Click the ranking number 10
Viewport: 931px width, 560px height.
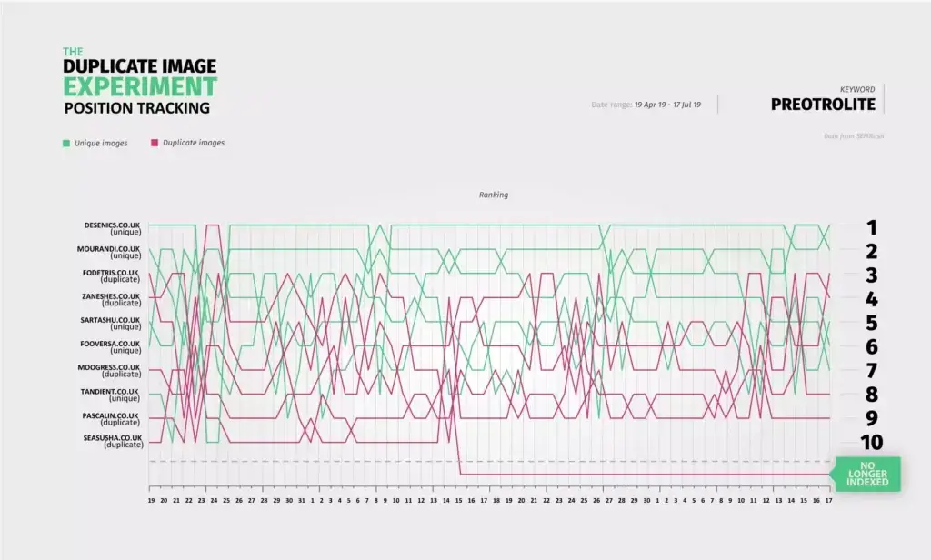[871, 443]
